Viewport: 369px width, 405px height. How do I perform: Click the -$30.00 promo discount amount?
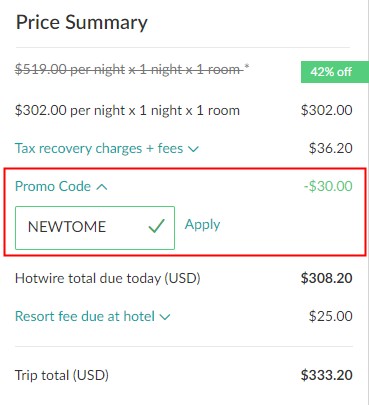tap(328, 186)
